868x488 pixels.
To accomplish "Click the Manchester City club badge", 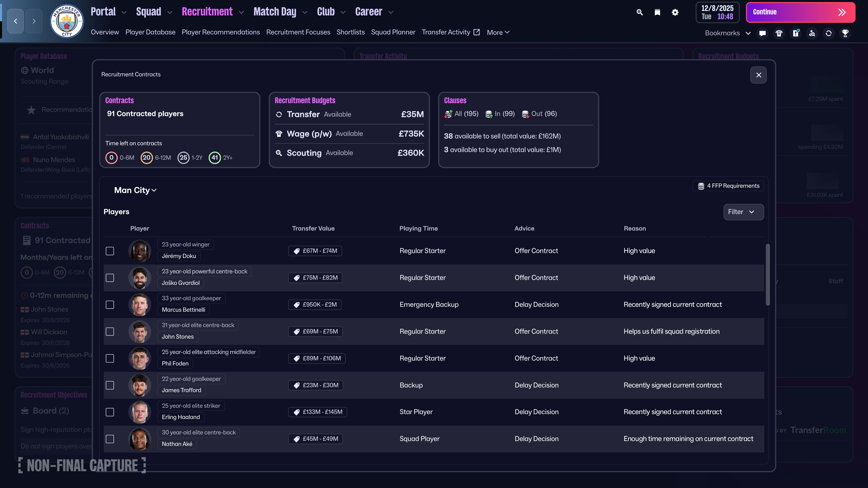I will 67,21.
